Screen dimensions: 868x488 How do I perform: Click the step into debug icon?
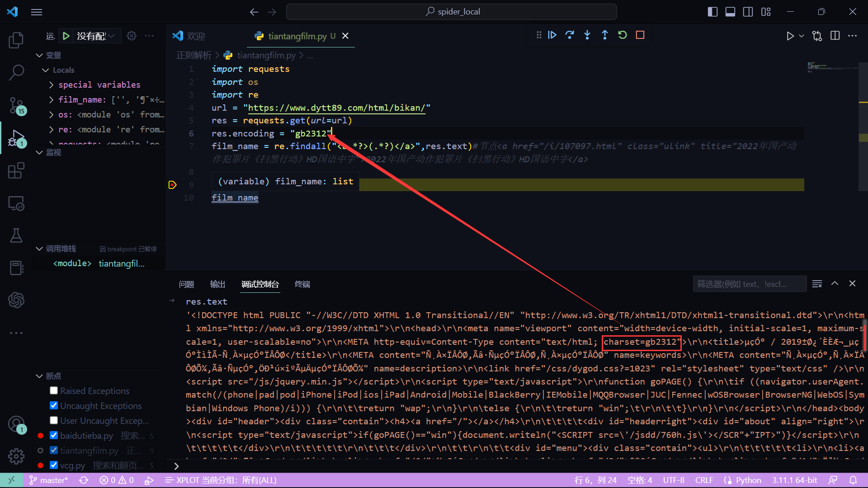coord(588,35)
